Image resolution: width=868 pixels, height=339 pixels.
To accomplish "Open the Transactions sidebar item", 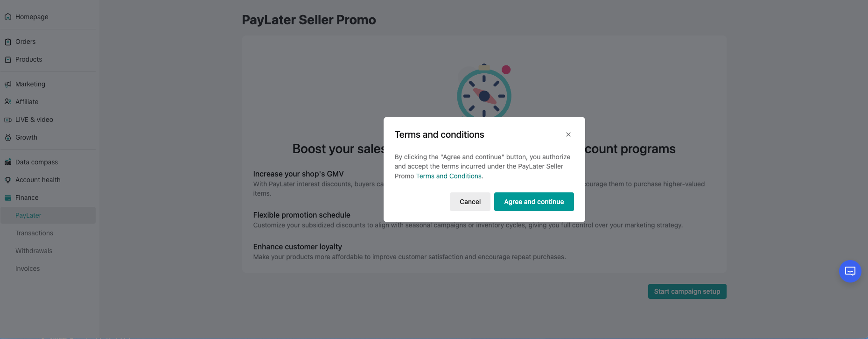I will pos(34,233).
